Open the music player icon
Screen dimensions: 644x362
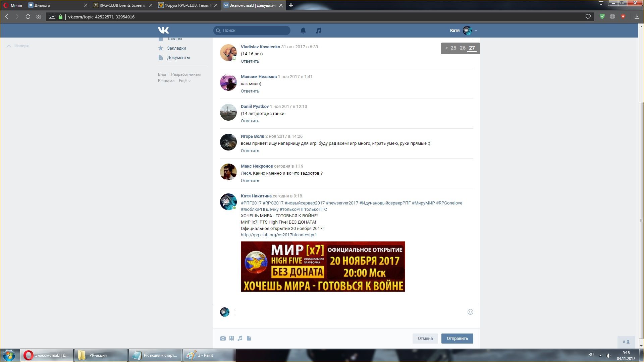(x=318, y=31)
